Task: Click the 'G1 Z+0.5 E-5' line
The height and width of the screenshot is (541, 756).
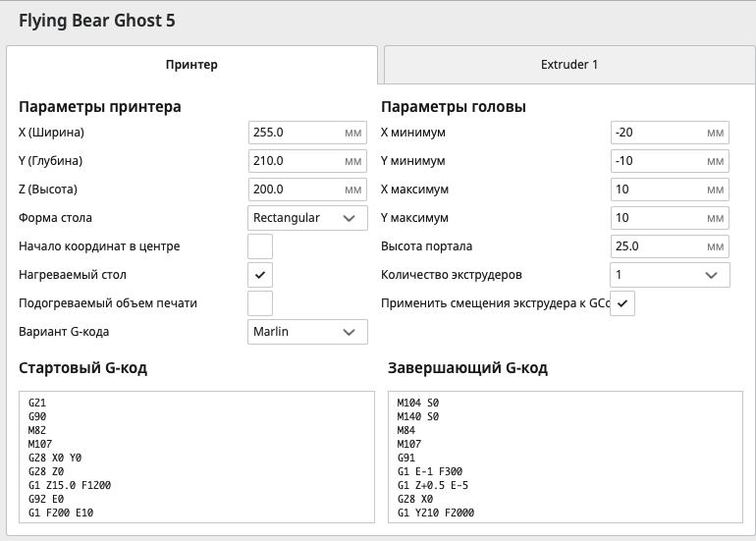Action: pyautogui.click(x=432, y=485)
